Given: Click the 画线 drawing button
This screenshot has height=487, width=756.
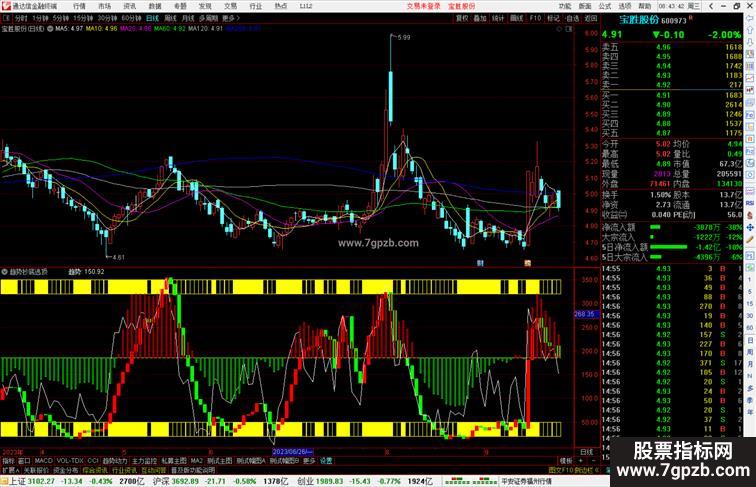Looking at the screenshot, I should pyautogui.click(x=517, y=18).
